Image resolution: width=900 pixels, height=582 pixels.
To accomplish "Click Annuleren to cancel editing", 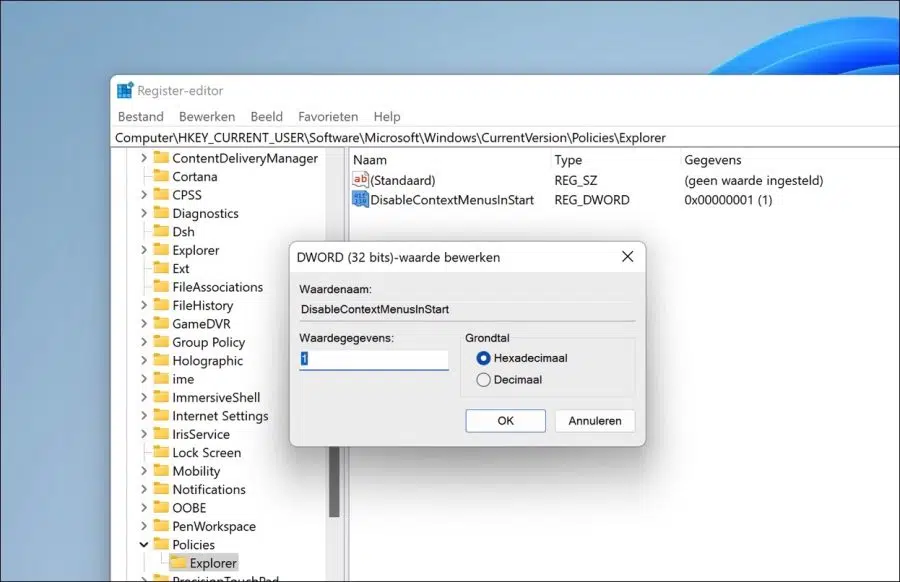I will click(x=595, y=421).
